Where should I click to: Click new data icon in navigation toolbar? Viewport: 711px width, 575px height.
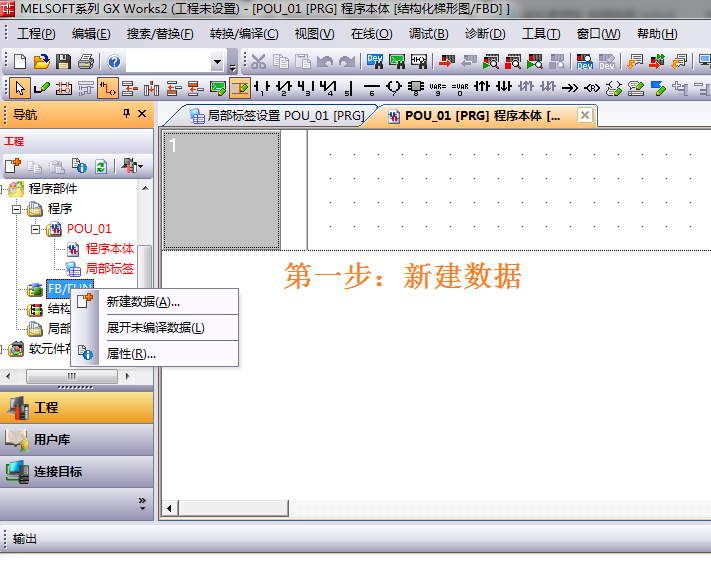pos(13,166)
